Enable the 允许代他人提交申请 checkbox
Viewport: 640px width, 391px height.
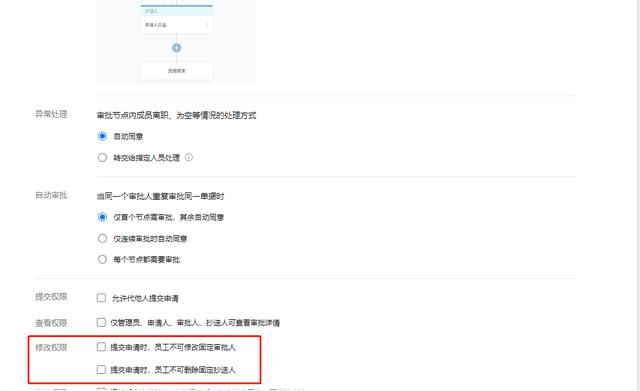[101, 298]
